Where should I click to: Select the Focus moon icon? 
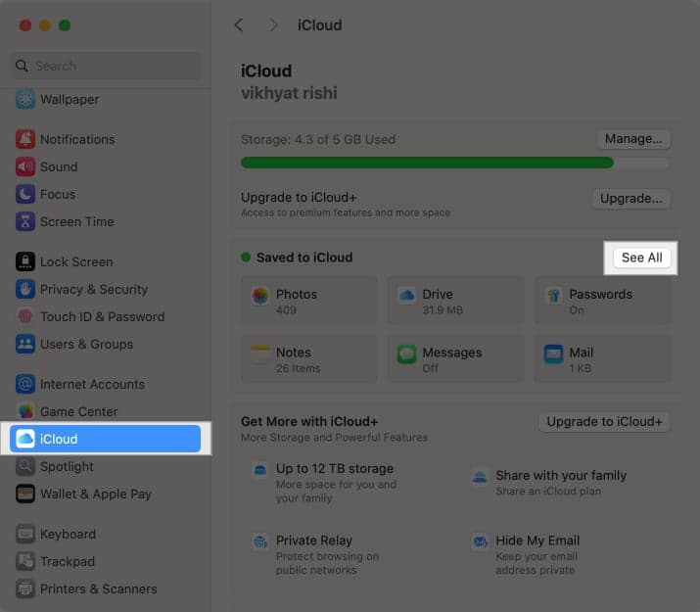click(x=25, y=194)
